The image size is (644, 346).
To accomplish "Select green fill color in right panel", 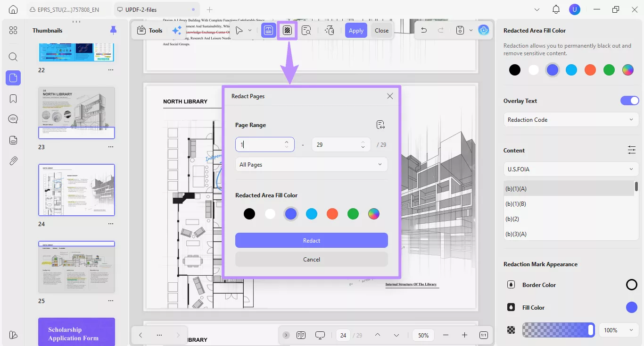I will [x=609, y=70].
